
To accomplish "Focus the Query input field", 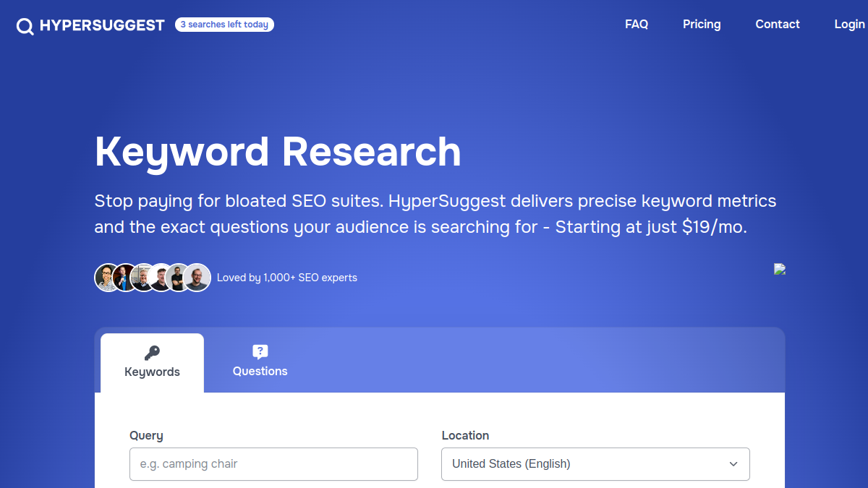I will click(x=273, y=464).
